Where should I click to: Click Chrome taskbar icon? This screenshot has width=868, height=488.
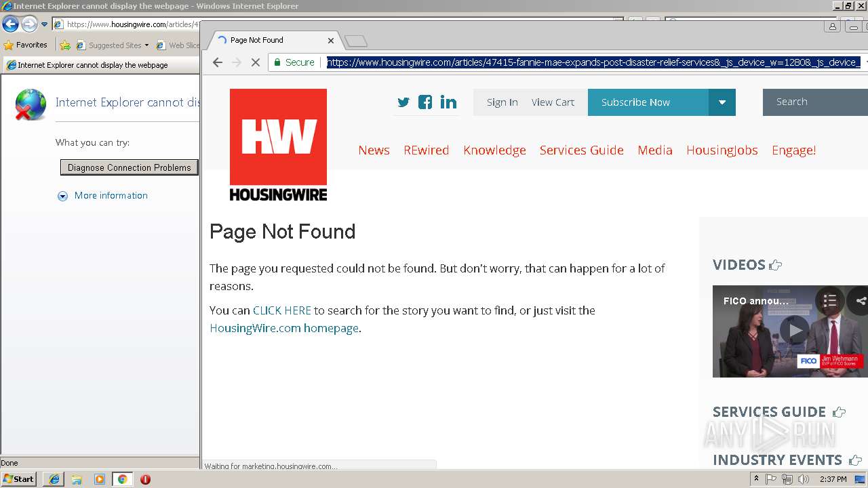pyautogui.click(x=122, y=479)
